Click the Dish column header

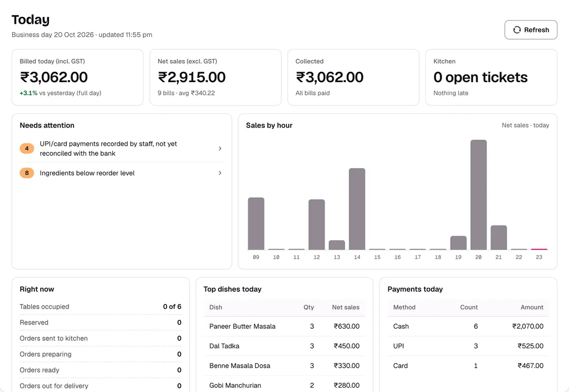tap(215, 307)
